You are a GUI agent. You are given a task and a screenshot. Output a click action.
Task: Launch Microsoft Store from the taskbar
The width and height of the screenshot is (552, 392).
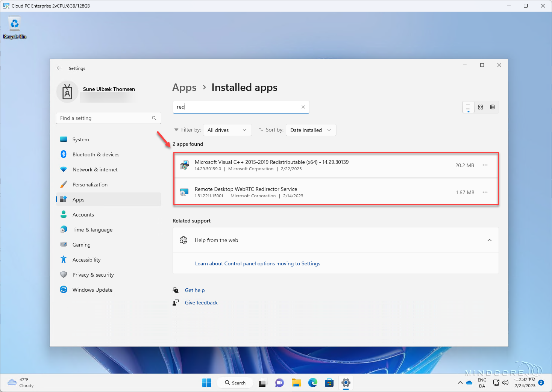coord(329,383)
